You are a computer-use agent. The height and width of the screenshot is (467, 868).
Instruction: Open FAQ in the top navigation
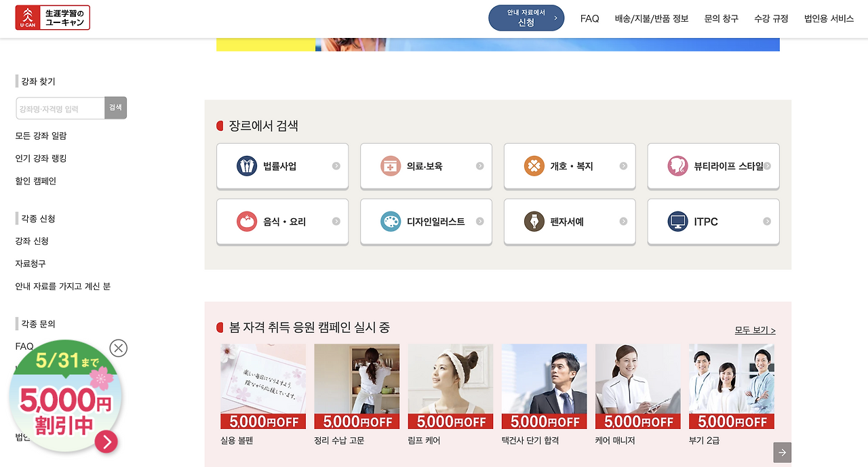click(590, 19)
